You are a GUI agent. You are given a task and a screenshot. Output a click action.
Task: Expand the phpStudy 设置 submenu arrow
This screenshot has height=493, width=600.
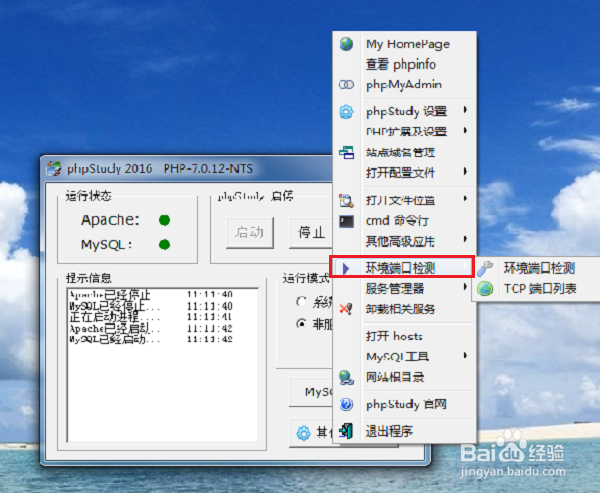pos(465,110)
